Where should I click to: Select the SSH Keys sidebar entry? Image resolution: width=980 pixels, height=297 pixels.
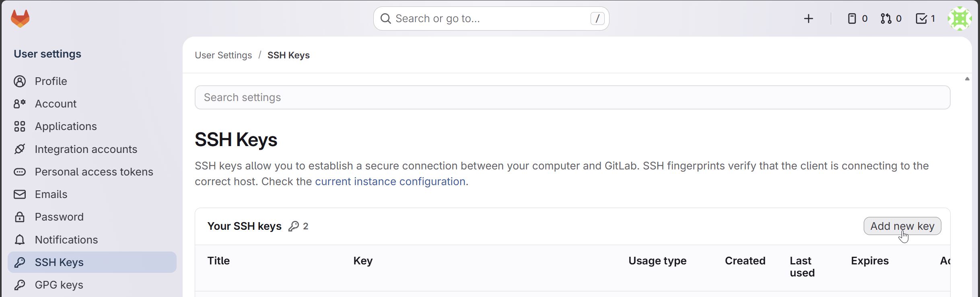(59, 262)
